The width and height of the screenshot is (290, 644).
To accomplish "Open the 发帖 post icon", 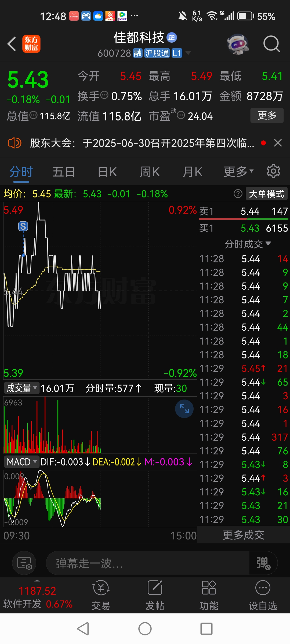I will [x=155, y=595].
